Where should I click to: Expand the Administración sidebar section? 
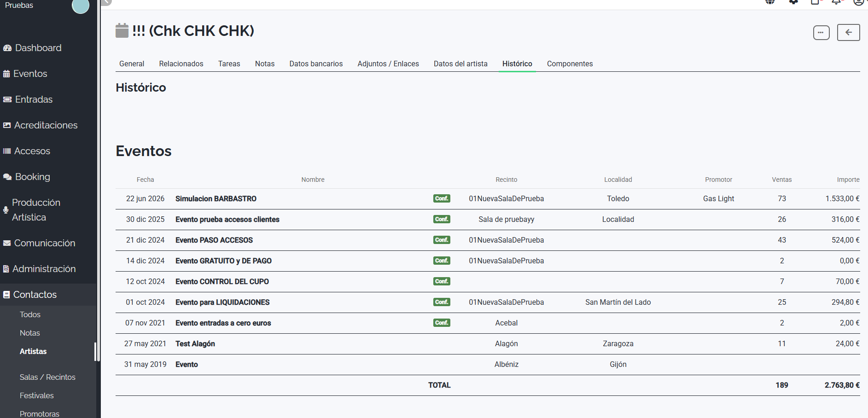[x=44, y=269]
